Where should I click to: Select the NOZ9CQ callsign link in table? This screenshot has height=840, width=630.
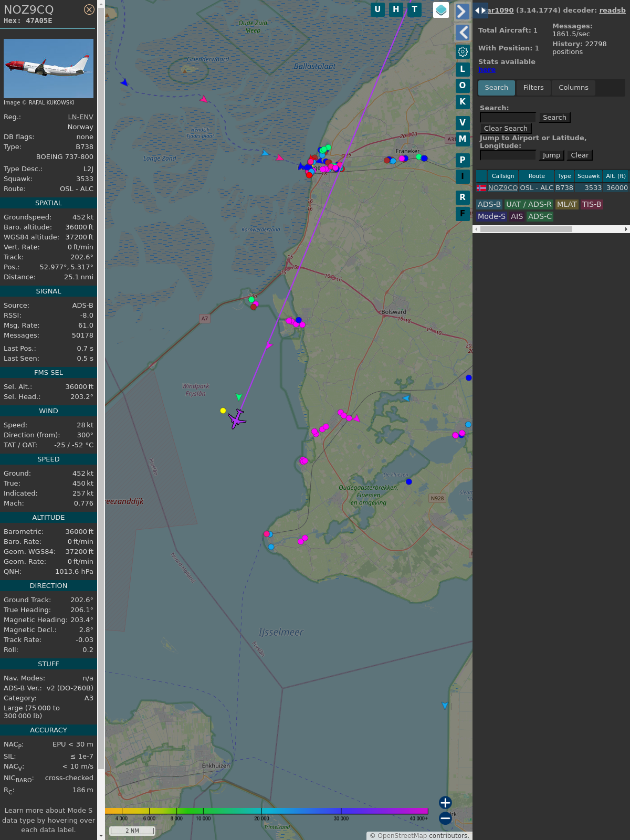coord(503,187)
